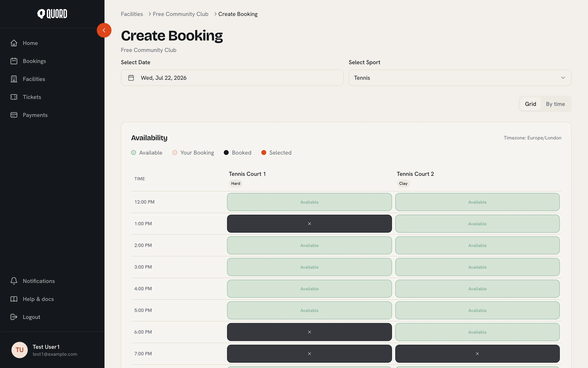
Task: Select 4:00 PM slot on Tennis Court 2
Action: click(x=477, y=289)
